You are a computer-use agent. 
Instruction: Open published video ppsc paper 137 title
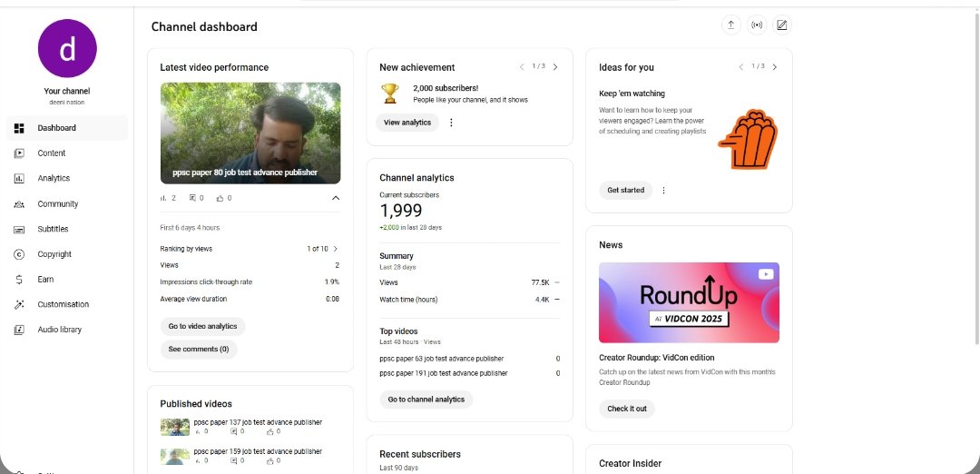258,423
